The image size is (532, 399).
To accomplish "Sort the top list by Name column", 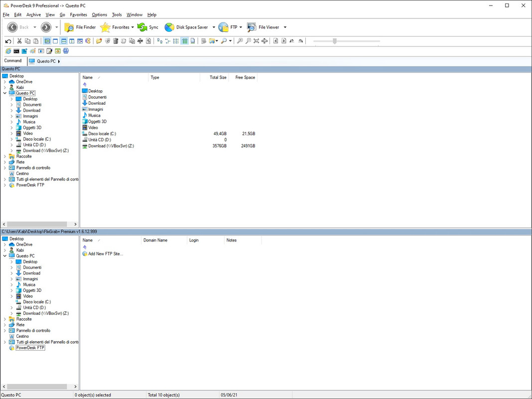I will point(115,77).
